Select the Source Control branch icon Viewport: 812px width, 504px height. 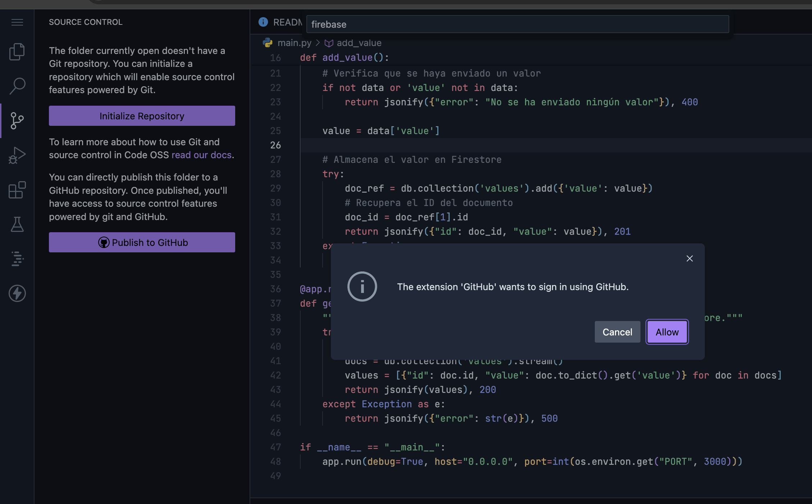click(17, 120)
